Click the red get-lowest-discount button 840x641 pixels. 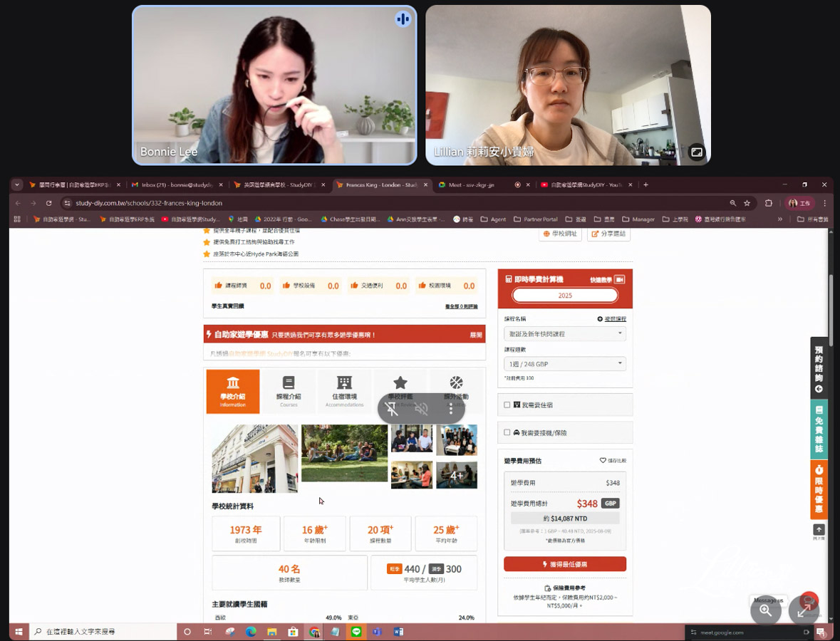coord(565,564)
